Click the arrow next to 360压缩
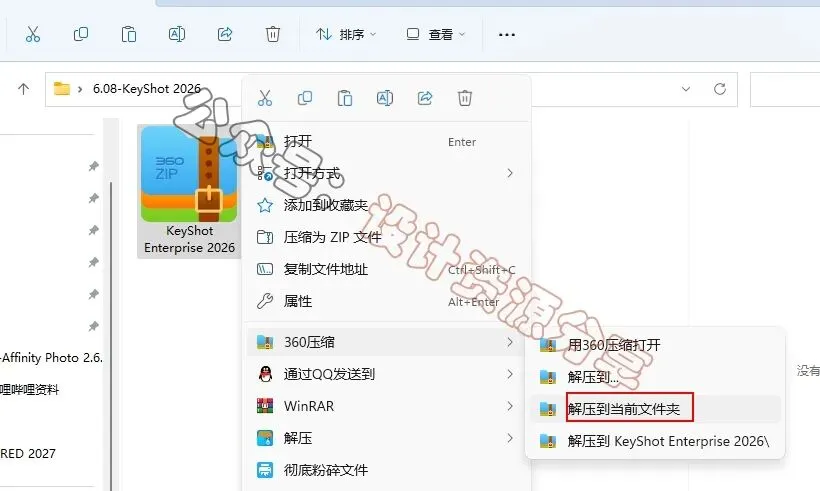The height and width of the screenshot is (491, 820). [x=510, y=342]
